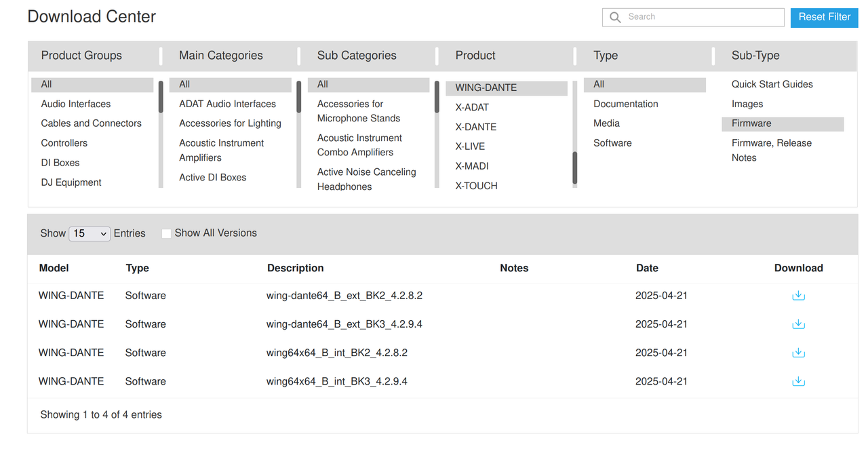Select Quick Start Guides sub-type
The height and width of the screenshot is (449, 868).
[x=772, y=84]
